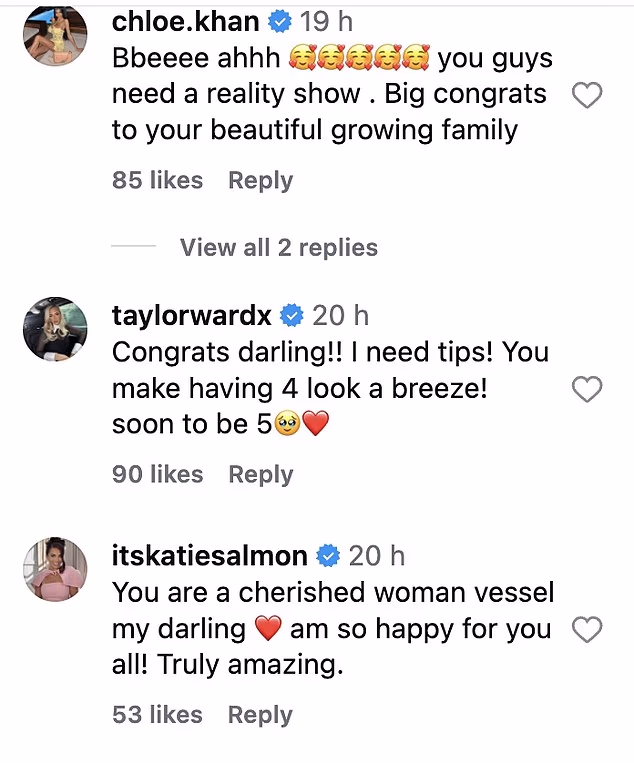Open the itskatiesalmon username link
This screenshot has width=634, height=763.
[x=209, y=555]
